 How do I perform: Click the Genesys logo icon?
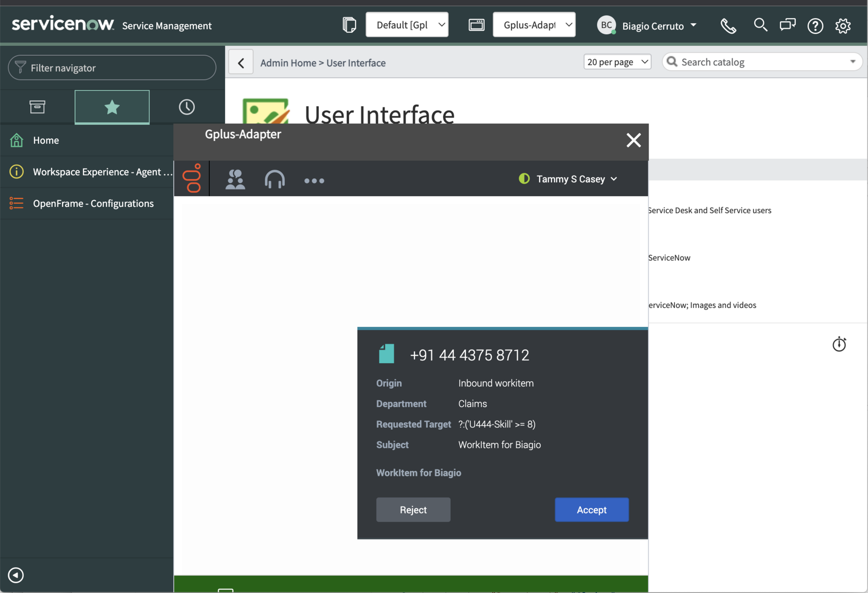click(x=192, y=178)
